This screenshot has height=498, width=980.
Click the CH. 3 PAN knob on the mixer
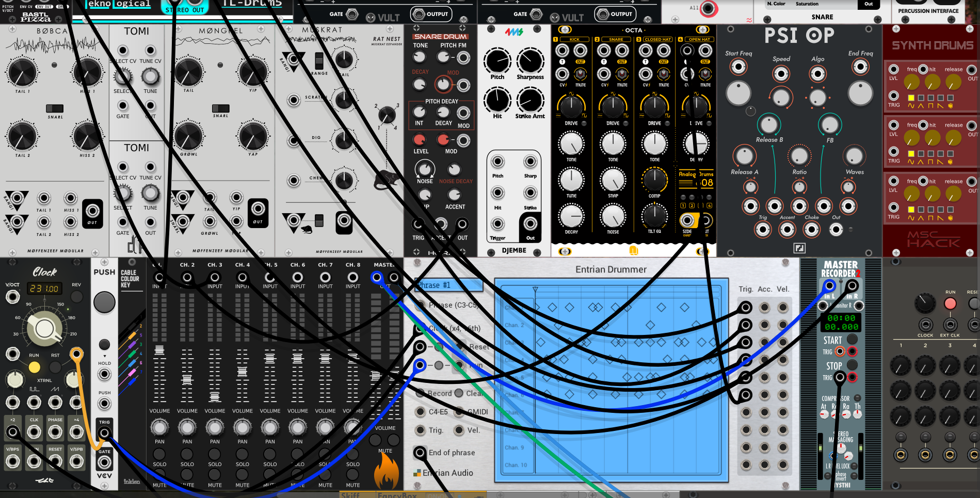pyautogui.click(x=215, y=427)
